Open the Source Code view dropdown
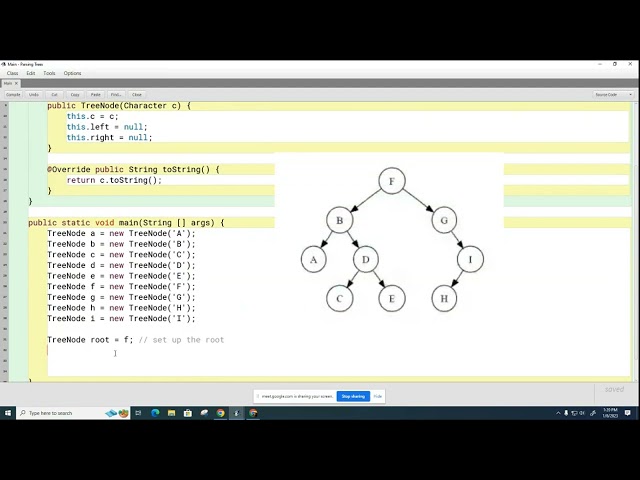Screen dimensions: 640x480 click(x=613, y=95)
